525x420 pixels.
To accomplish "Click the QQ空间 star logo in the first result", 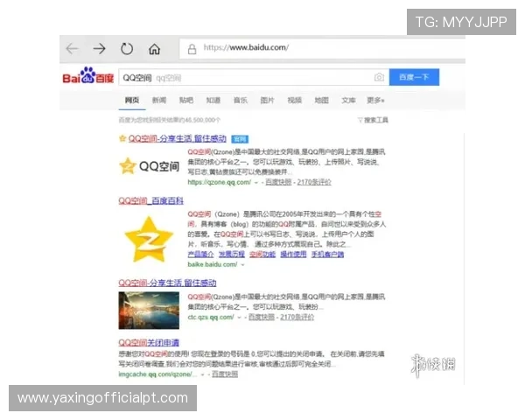I will coord(150,166).
